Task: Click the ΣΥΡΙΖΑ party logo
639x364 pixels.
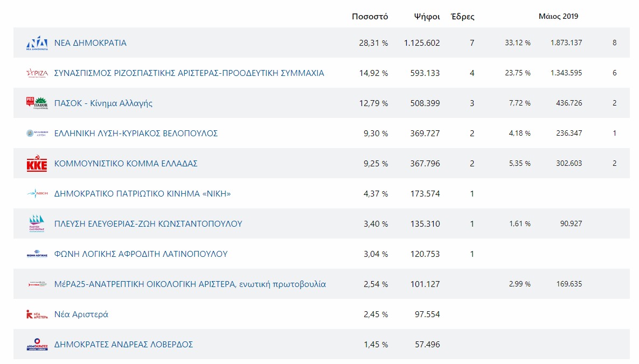Action: [37, 73]
